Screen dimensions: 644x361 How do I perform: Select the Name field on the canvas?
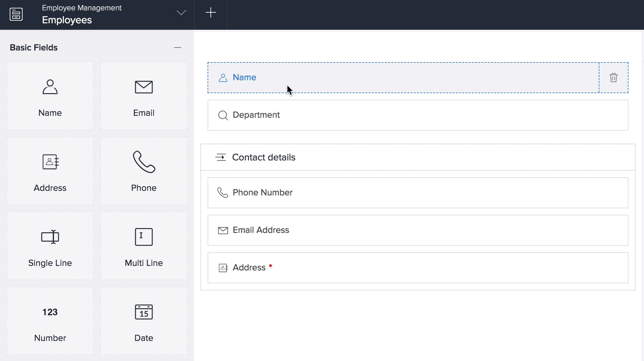click(244, 77)
